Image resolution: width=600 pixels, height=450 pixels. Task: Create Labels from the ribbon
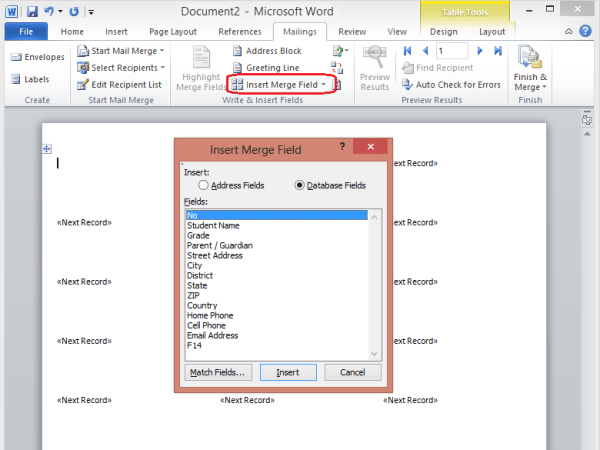(x=30, y=79)
